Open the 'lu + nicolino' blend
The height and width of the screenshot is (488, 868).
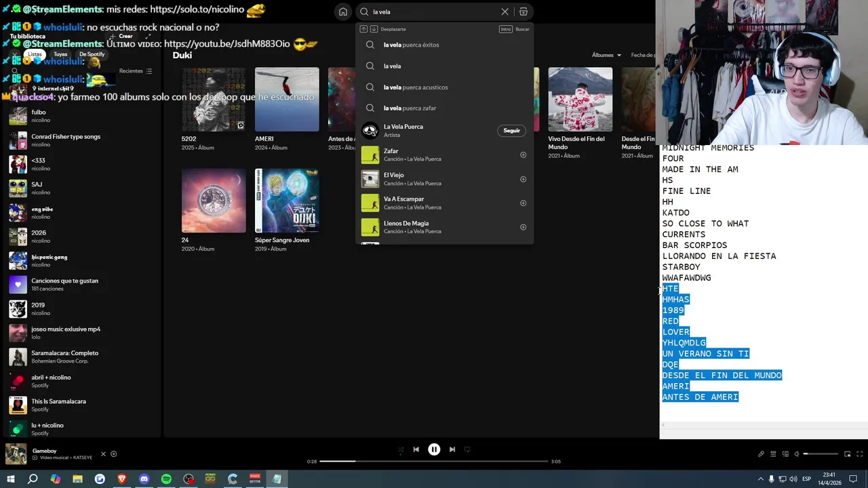click(x=81, y=429)
